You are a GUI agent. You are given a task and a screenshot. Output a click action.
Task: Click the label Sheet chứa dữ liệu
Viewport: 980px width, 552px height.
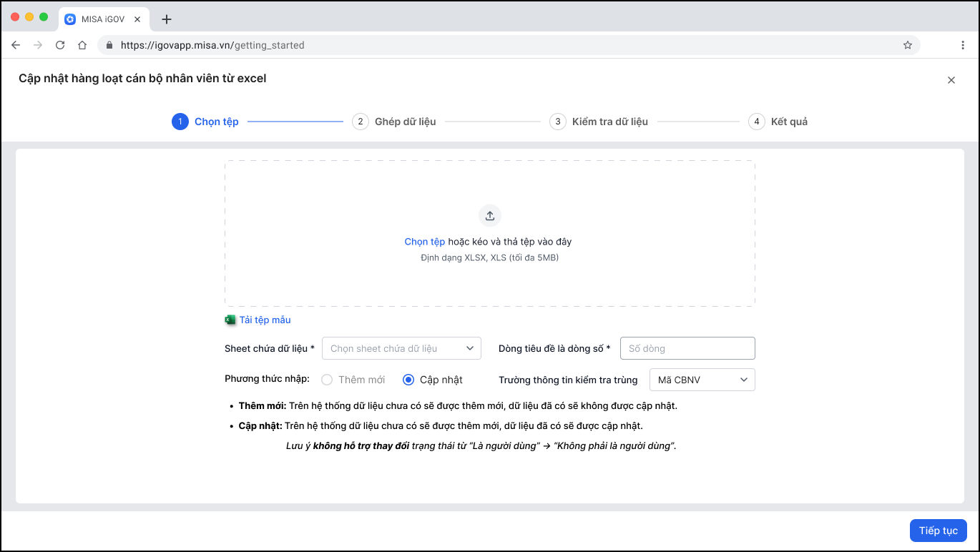pyautogui.click(x=270, y=348)
